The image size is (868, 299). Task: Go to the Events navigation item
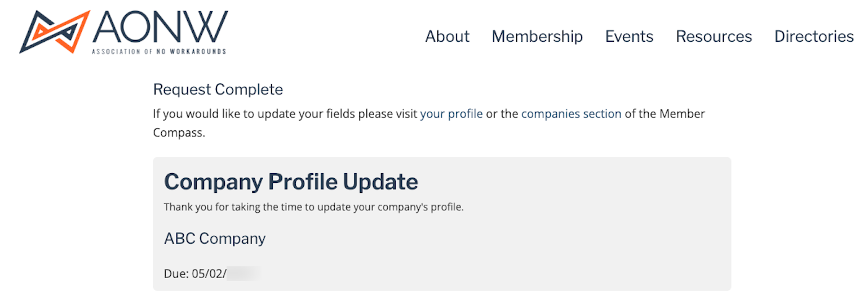tap(629, 37)
